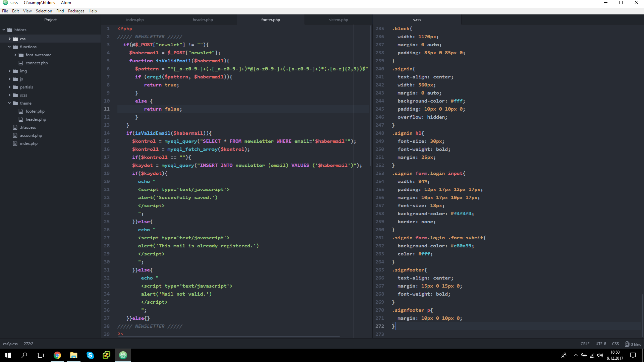The height and width of the screenshot is (362, 644).
Task: Select the footer.php editor tab
Action: [x=271, y=20]
